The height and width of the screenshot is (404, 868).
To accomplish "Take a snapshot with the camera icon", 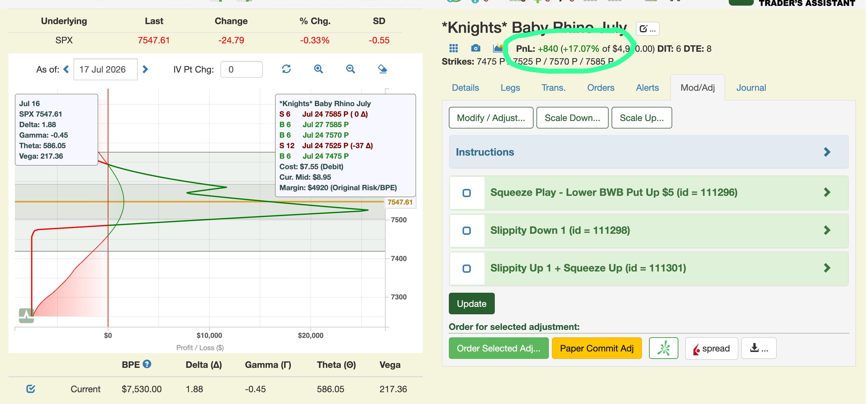I will [x=476, y=48].
